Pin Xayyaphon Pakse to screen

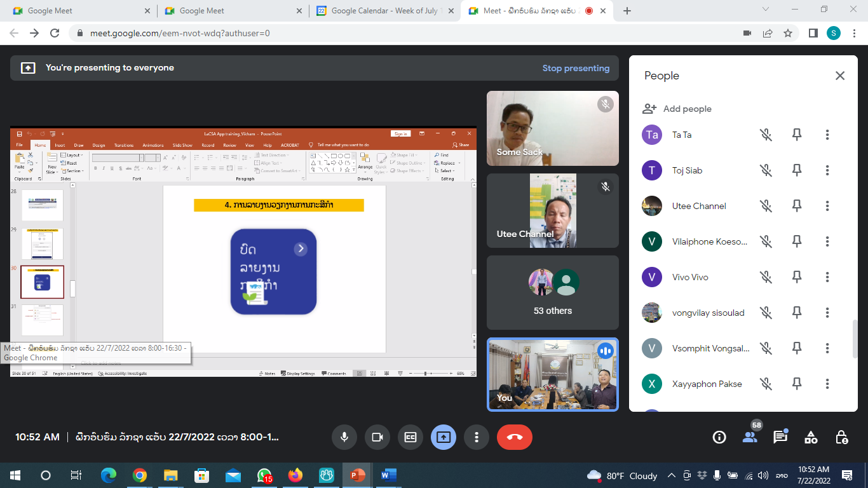tap(797, 384)
